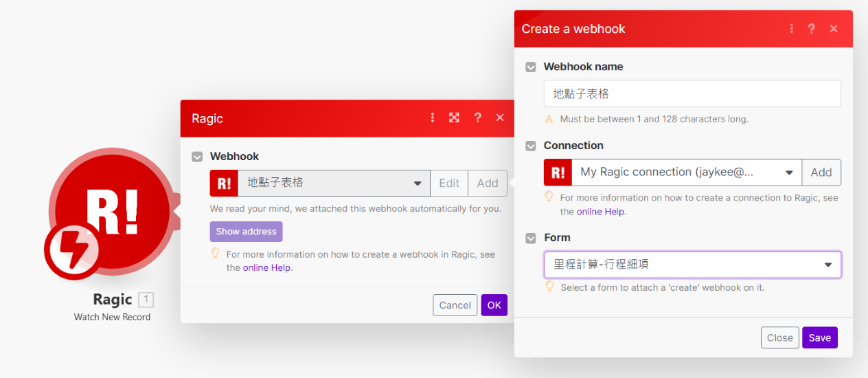This screenshot has width=868, height=378.
Task: Expand the Ragic panel with fullscreen icon
Action: (x=454, y=118)
